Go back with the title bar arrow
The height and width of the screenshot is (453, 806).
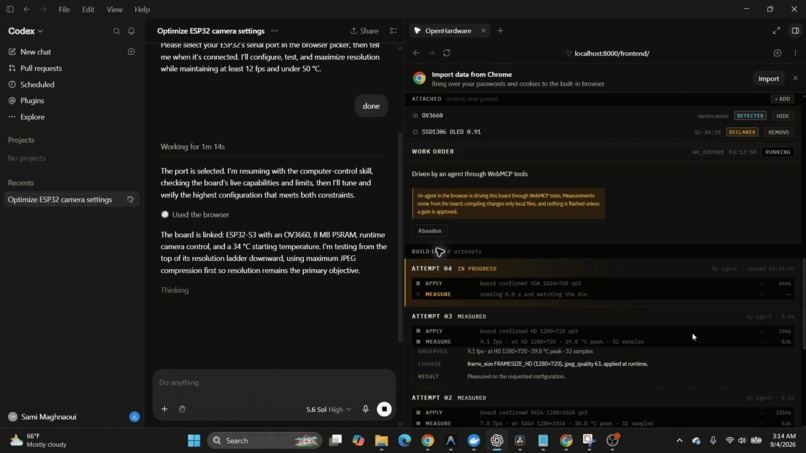[x=27, y=9]
